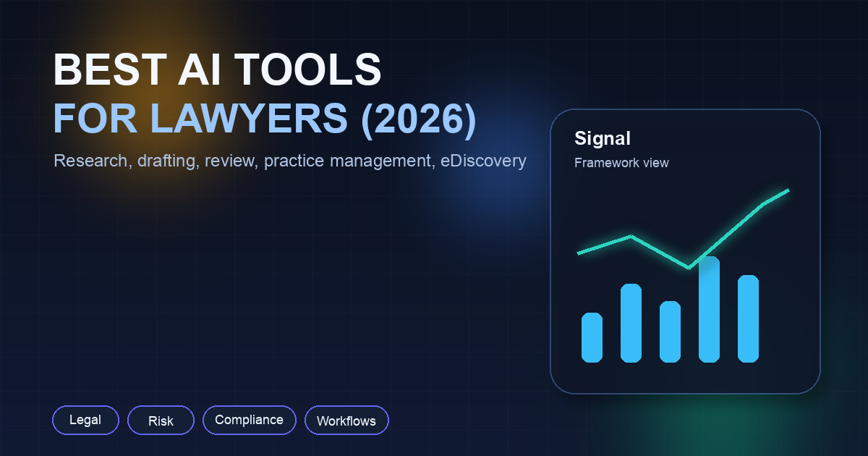Image resolution: width=868 pixels, height=456 pixels.
Task: Click the middle bar of the bar chart
Action: 671,329
